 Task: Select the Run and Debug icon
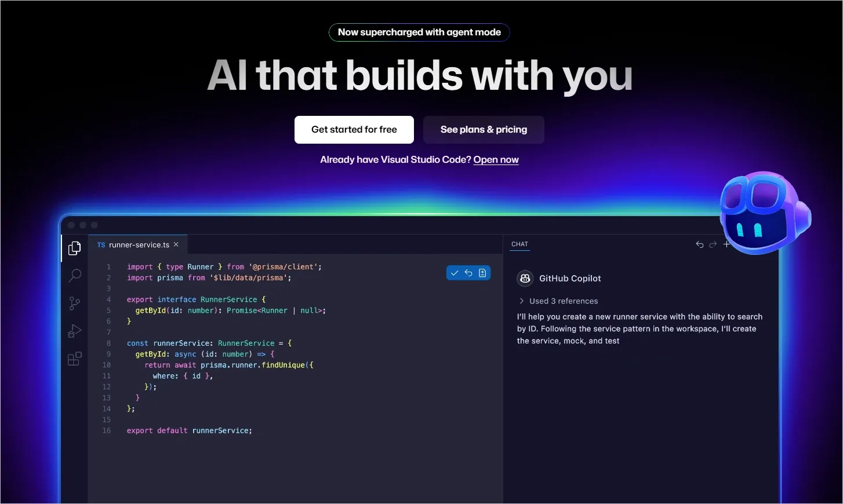pos(74,331)
